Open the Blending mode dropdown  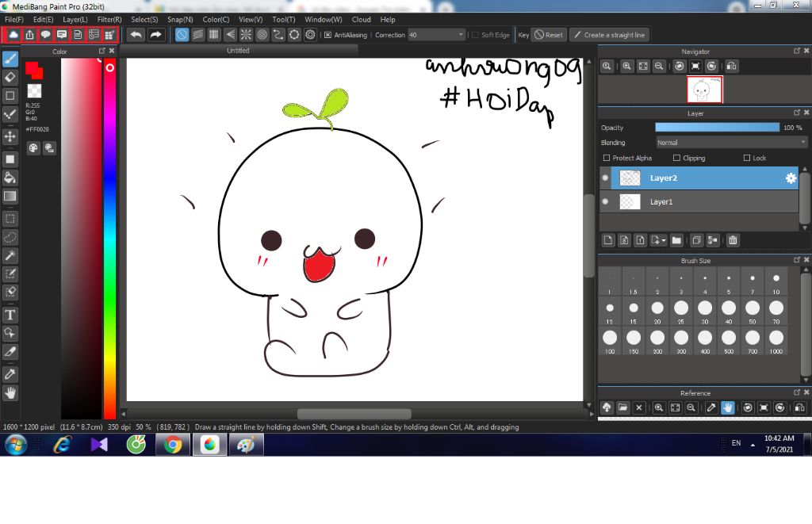(x=732, y=143)
